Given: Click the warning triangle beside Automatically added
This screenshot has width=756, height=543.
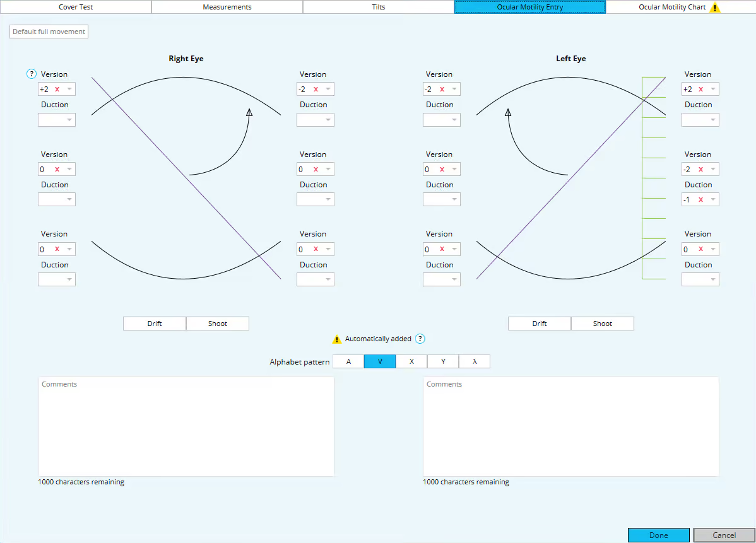Looking at the screenshot, I should [x=337, y=339].
